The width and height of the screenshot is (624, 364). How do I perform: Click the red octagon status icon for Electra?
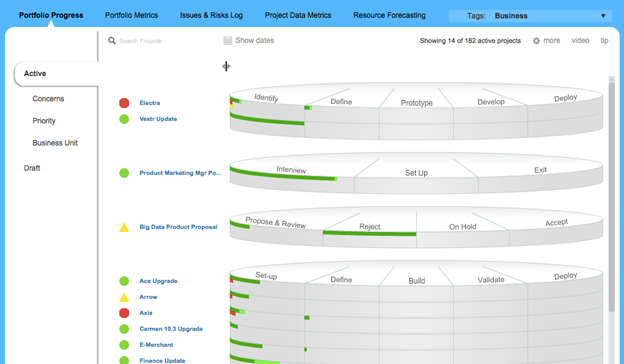point(124,103)
